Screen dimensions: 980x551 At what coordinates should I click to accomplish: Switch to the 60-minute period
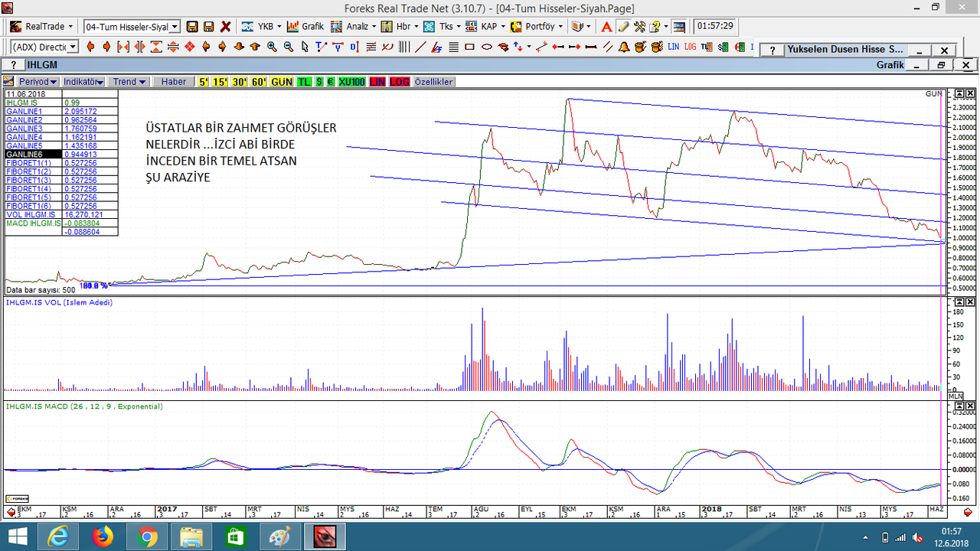pos(259,82)
